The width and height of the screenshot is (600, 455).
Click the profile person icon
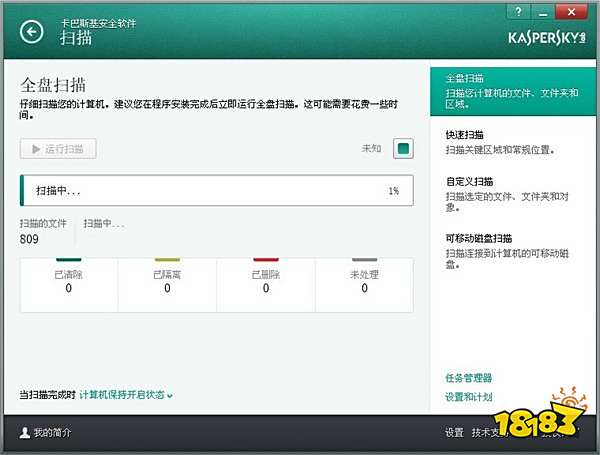tap(25, 433)
